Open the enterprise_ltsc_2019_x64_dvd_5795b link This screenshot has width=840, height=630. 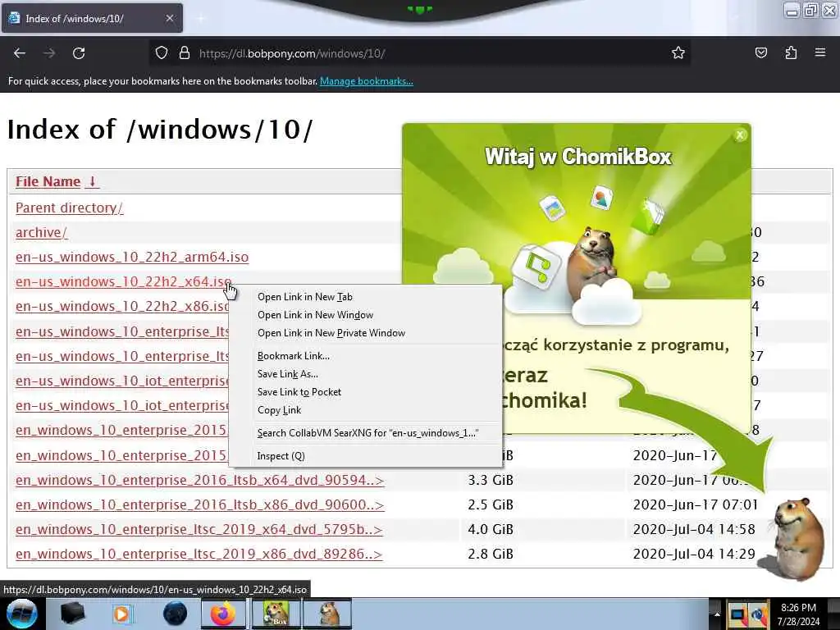199,529
